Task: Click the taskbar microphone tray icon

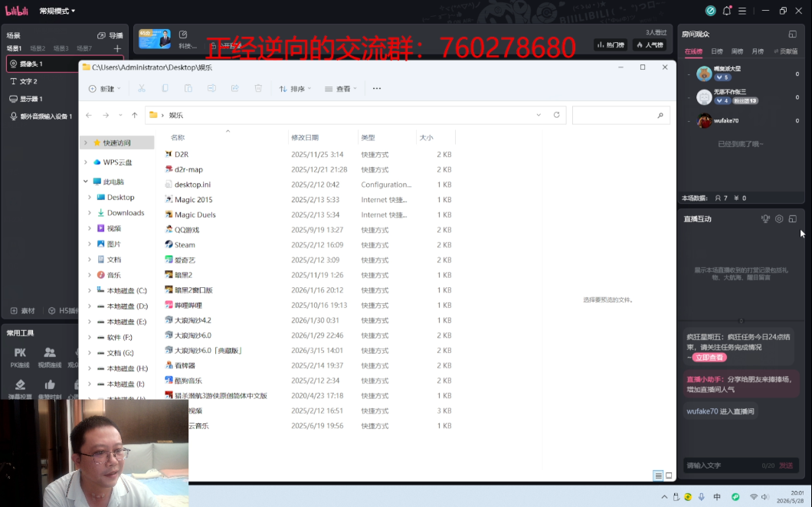Action: (x=701, y=496)
